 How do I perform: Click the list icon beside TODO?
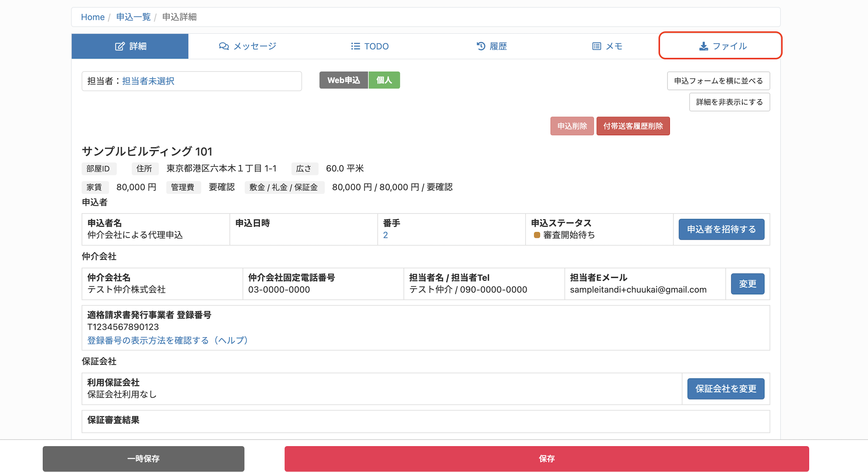pyautogui.click(x=355, y=46)
